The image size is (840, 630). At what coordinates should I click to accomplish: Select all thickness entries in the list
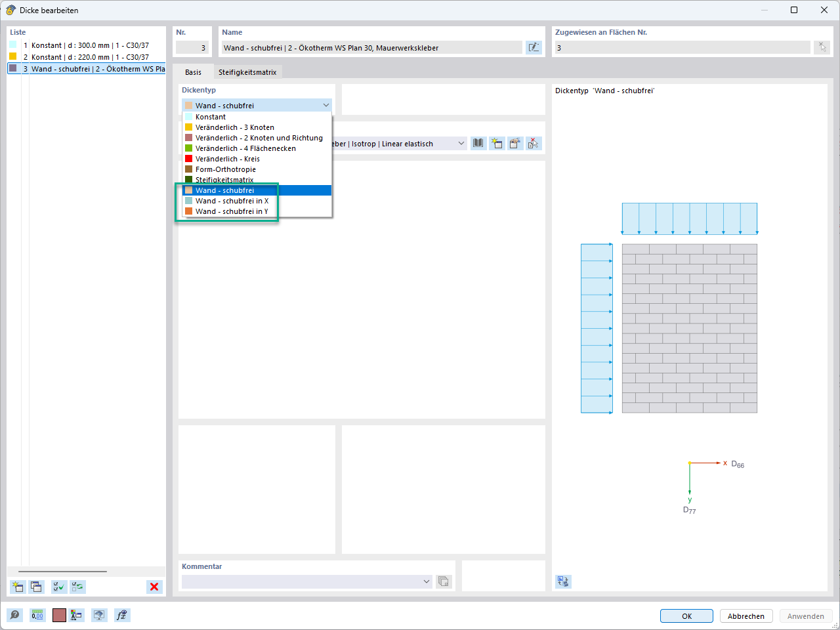point(58,587)
